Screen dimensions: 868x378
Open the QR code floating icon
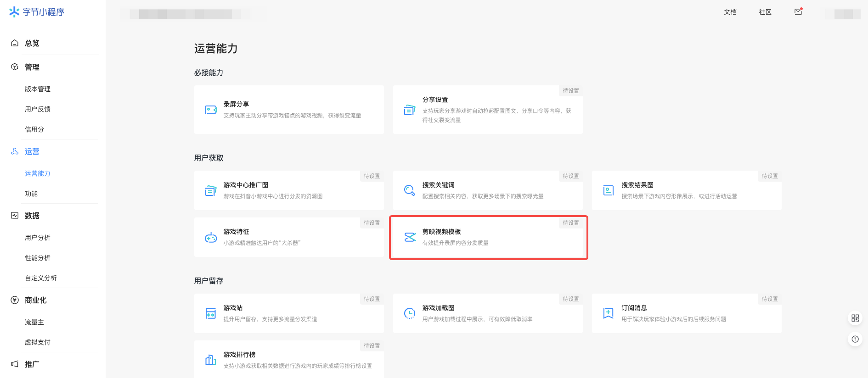(855, 318)
